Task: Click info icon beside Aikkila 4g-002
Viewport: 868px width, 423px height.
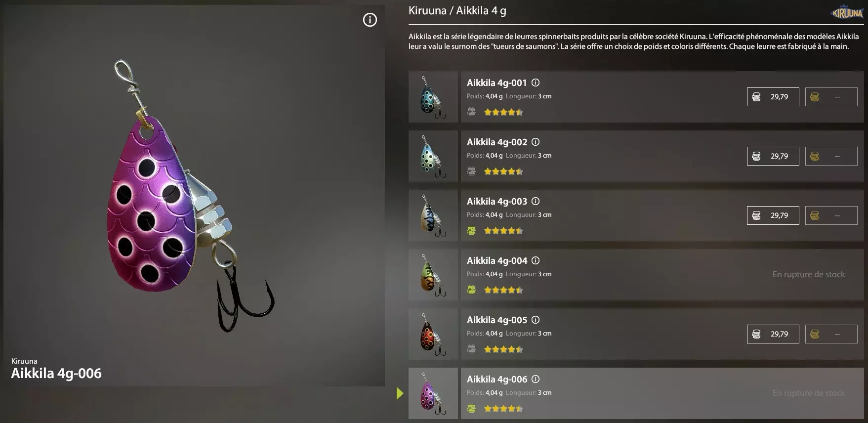Action: [536, 142]
